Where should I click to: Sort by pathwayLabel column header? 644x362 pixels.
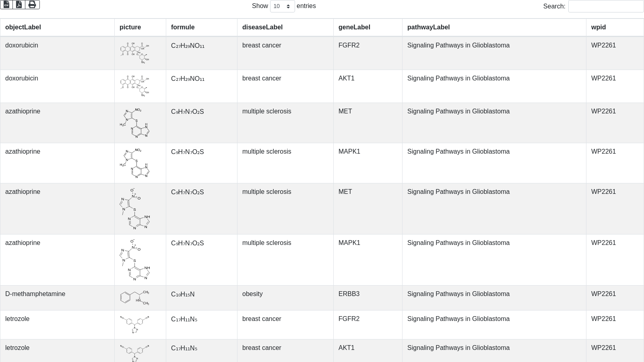tap(428, 27)
